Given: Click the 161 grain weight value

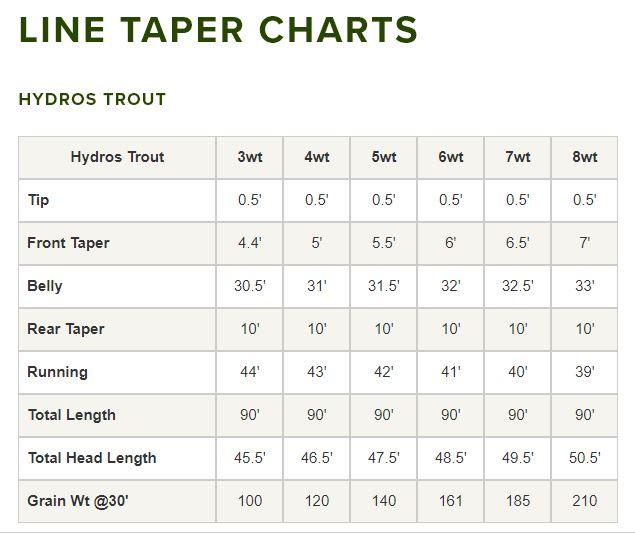Looking at the screenshot, I should point(450,501).
